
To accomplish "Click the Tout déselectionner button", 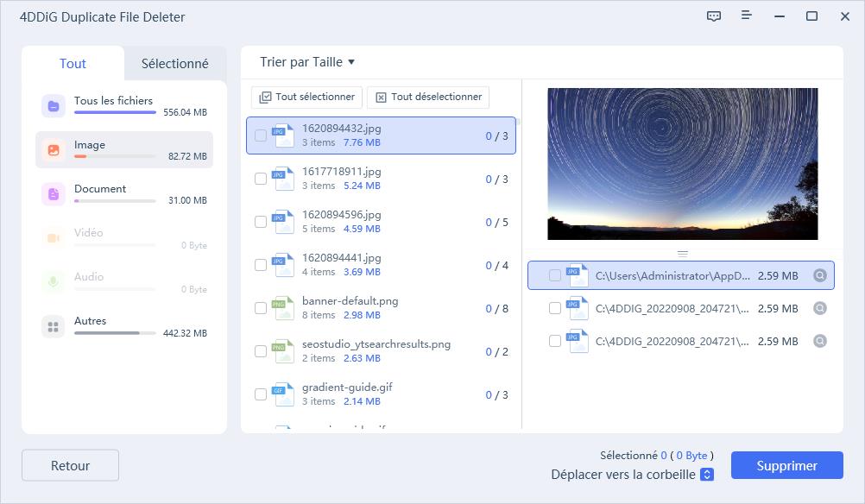I will click(428, 97).
